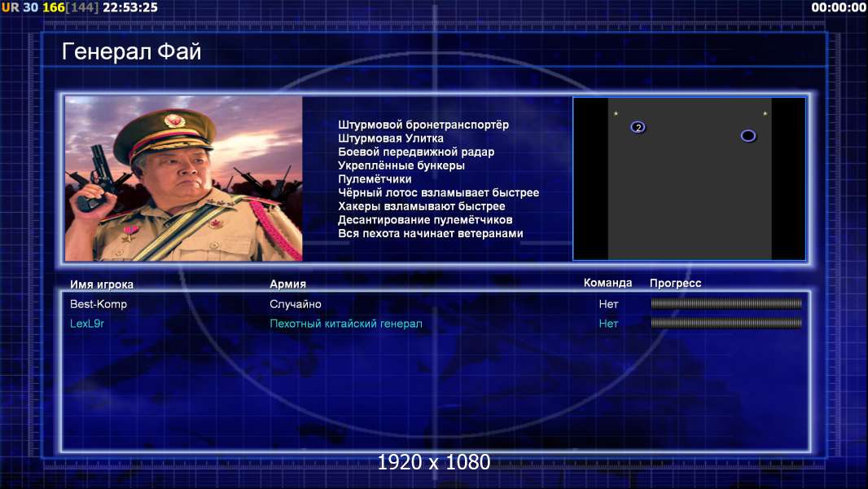Screen dimensions: 868x489
Task: Click "Случайно" army for Best-Komp
Action: click(296, 304)
